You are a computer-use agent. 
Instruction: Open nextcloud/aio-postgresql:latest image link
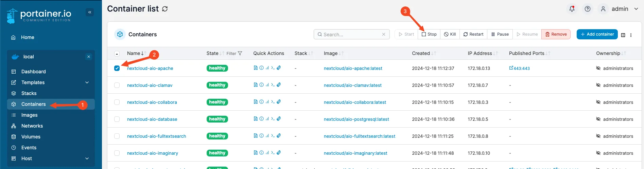(x=356, y=119)
